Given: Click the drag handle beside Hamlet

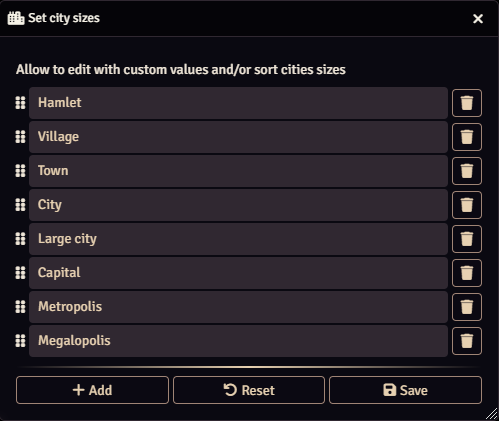Looking at the screenshot, I should (x=20, y=103).
